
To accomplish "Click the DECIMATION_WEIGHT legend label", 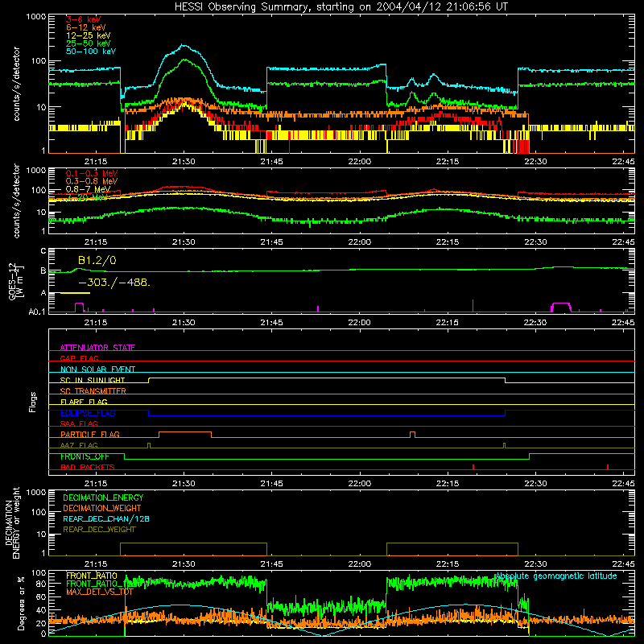I will point(102,508).
